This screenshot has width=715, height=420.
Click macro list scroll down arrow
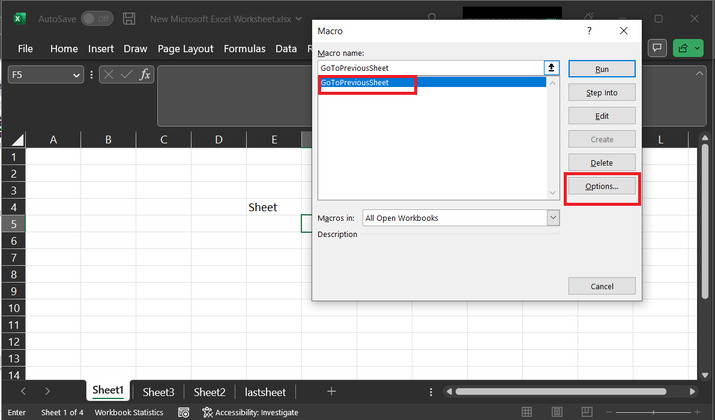point(552,193)
